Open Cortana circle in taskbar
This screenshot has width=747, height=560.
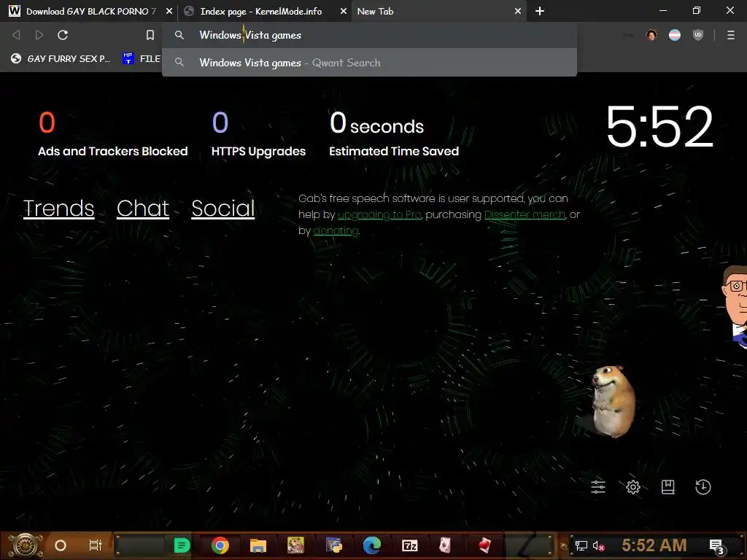[x=61, y=545]
